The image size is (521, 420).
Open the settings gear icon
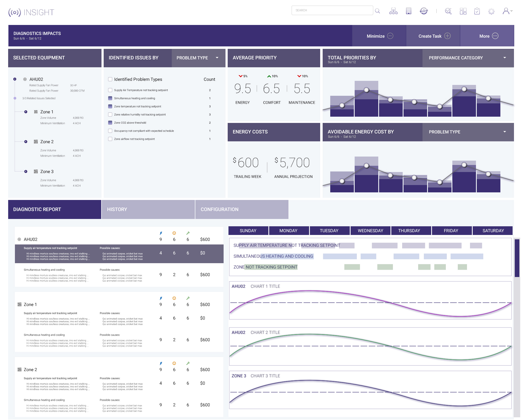[x=491, y=11]
